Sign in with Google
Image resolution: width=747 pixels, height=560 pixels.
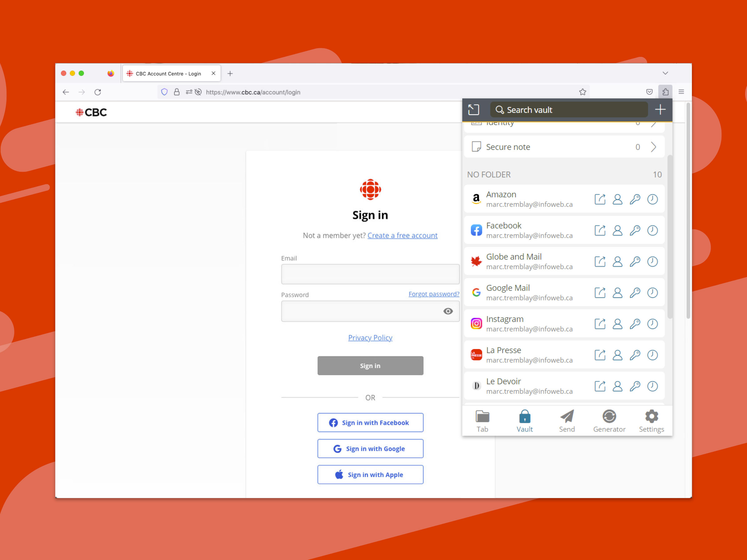pyautogui.click(x=370, y=449)
